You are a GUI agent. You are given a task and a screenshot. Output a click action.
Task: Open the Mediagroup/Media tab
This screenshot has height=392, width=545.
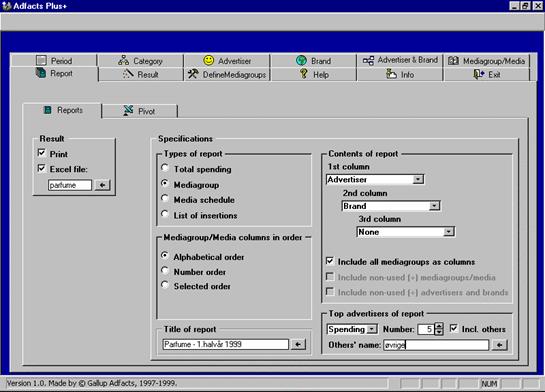click(x=487, y=61)
